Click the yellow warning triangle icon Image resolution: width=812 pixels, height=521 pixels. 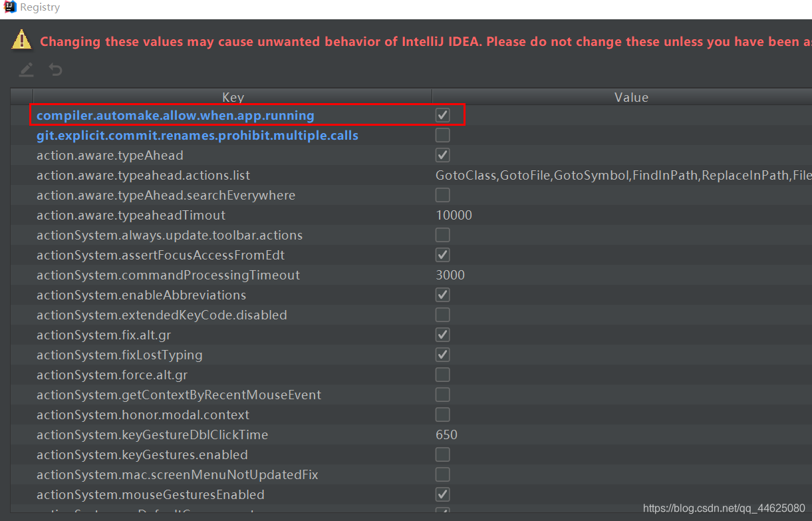21,40
